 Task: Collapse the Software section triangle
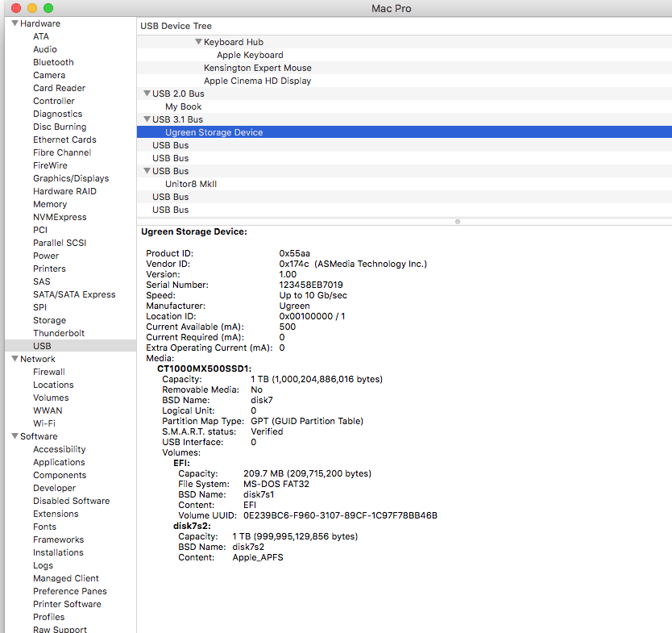15,435
